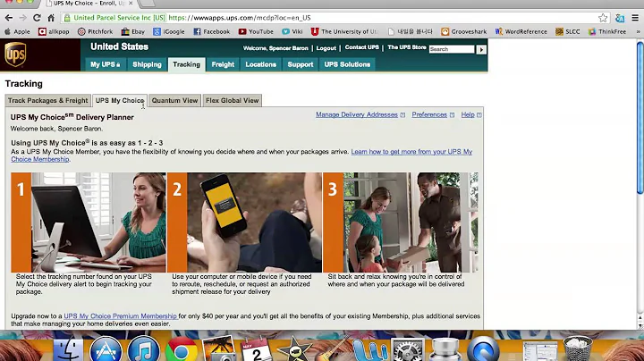Open the YouTube bookmark
Viewport: 644px width, 361px height.
(x=256, y=31)
